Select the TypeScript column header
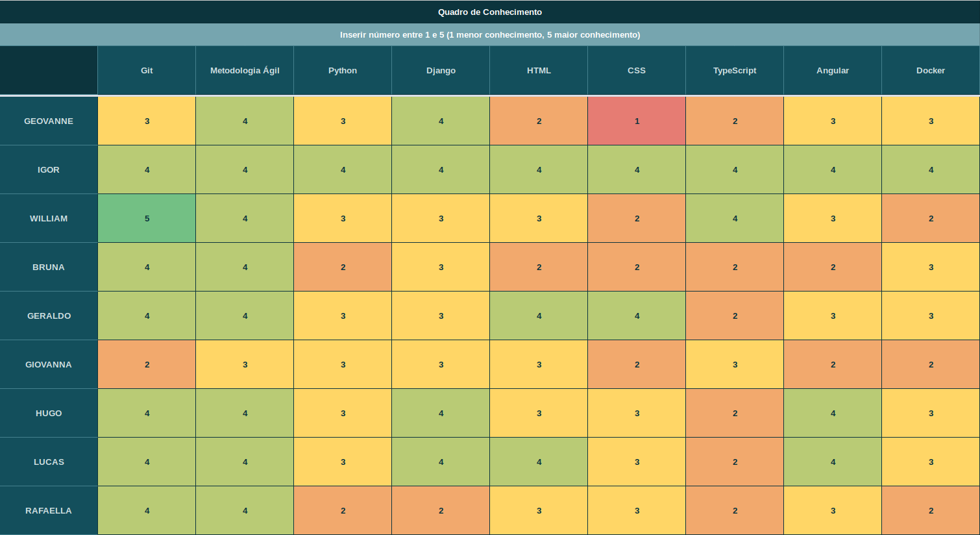The height and width of the screenshot is (535, 980). 735,71
